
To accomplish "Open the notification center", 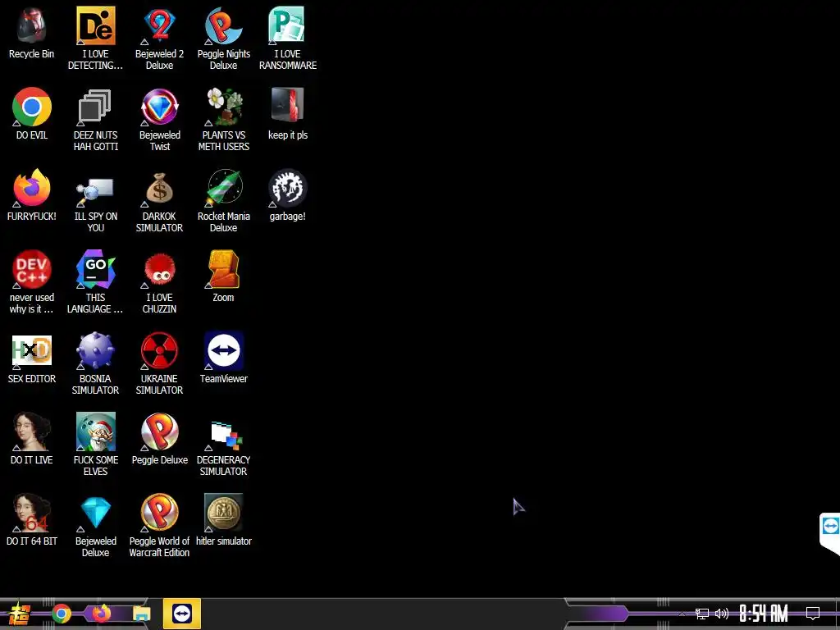I will [x=813, y=614].
